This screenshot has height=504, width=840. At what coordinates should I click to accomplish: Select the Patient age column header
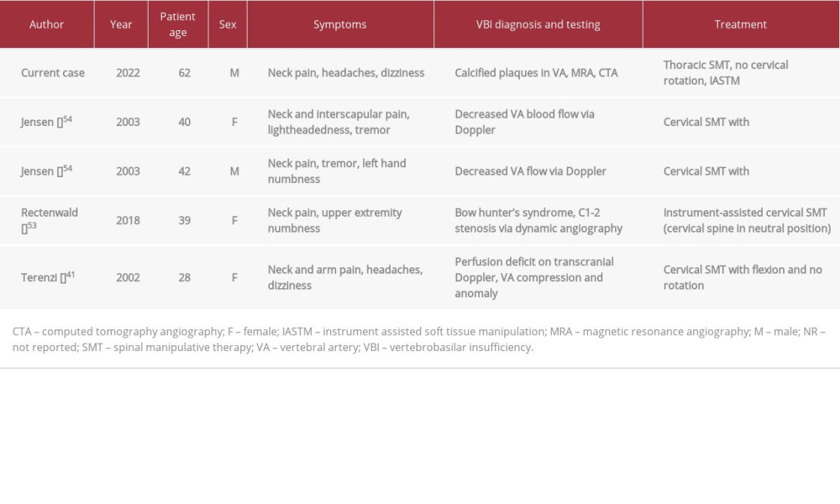pos(178,24)
